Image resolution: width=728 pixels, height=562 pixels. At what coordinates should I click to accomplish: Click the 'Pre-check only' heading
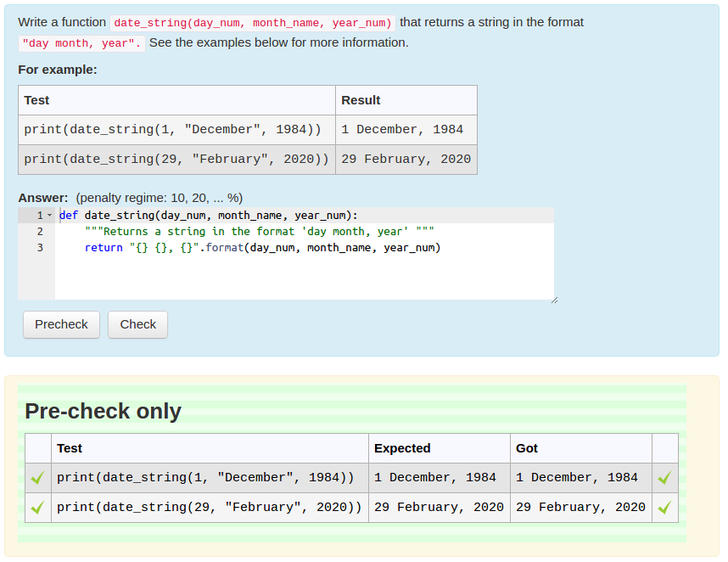pos(103,411)
